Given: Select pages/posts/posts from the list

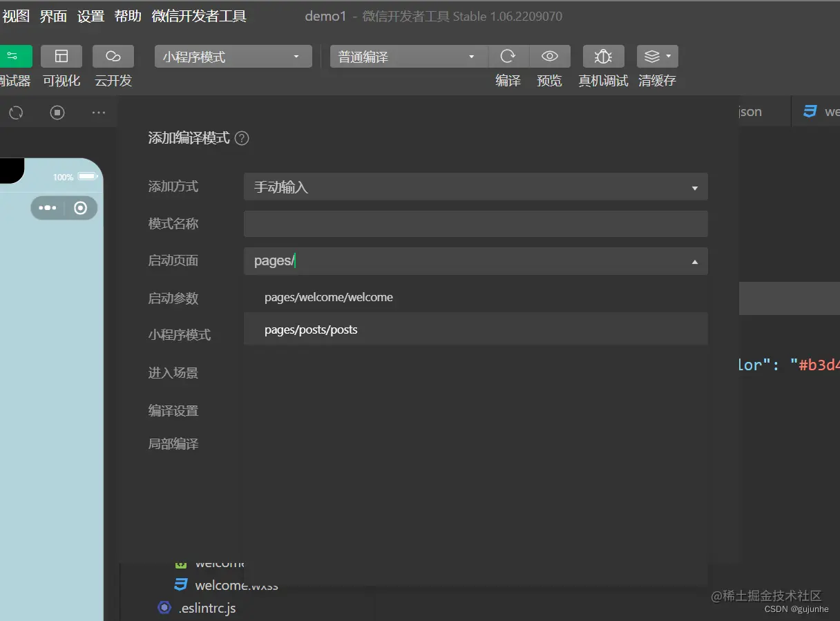Looking at the screenshot, I should click(x=476, y=329).
